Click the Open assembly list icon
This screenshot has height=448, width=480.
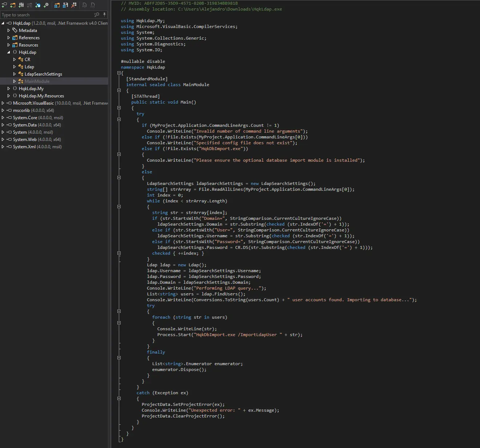click(x=57, y=5)
